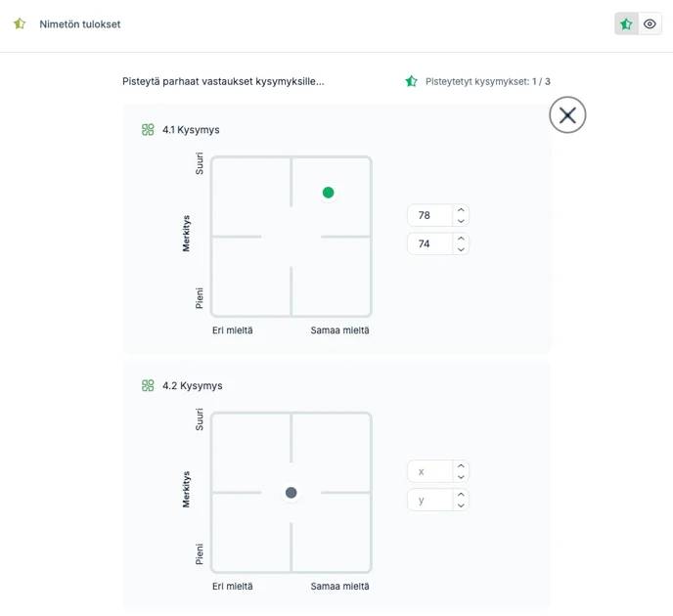
Task: Toggle the eye preview button
Action: 650,24
